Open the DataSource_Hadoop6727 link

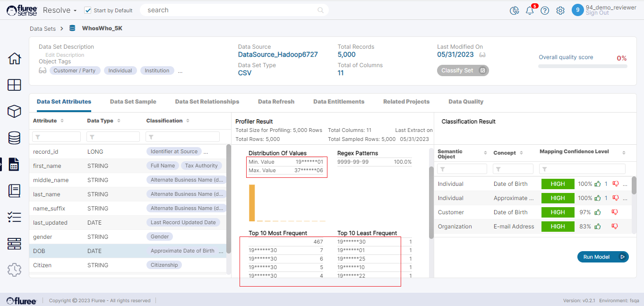(278, 54)
